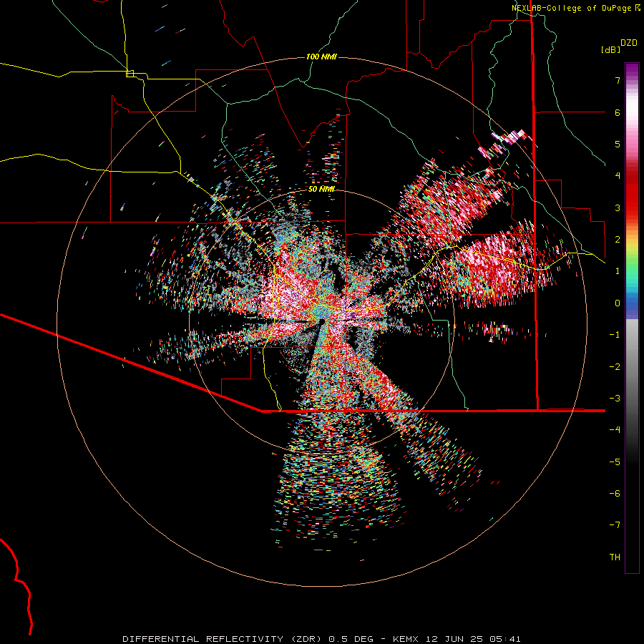Screen dimensions: 644x644
Task: Click the 50 NMI range ring label
Action: coord(321,190)
